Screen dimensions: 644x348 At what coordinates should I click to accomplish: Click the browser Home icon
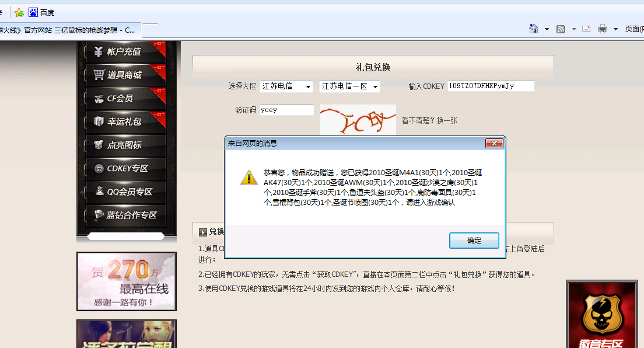pos(534,29)
